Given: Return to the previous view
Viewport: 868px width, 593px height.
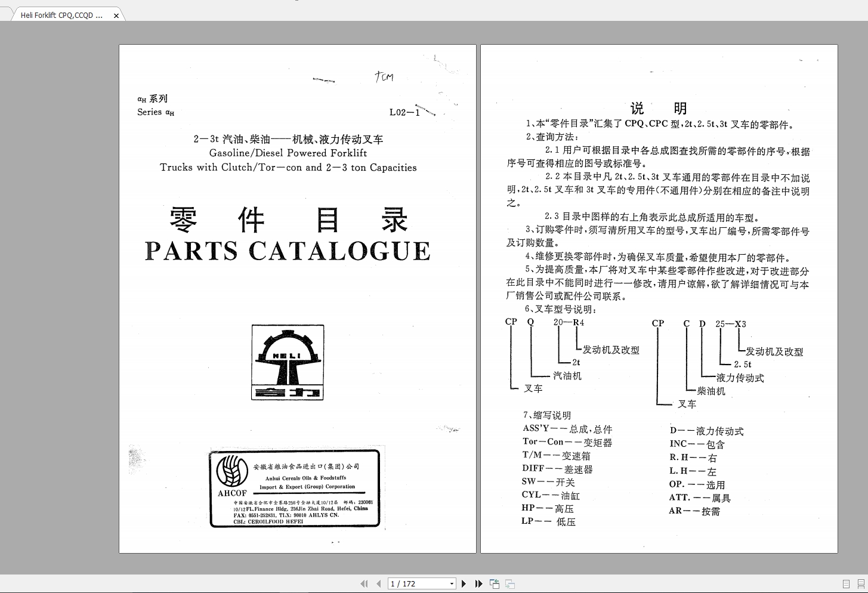Looking at the screenshot, I should coord(495,583).
